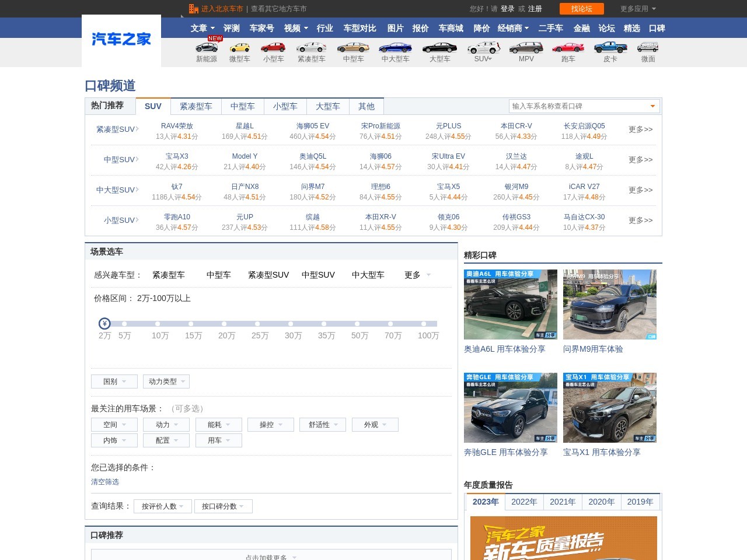This screenshot has height=560, width=747.
Task: Switch to the SUV tab in 热门推荐
Action: coord(153,106)
